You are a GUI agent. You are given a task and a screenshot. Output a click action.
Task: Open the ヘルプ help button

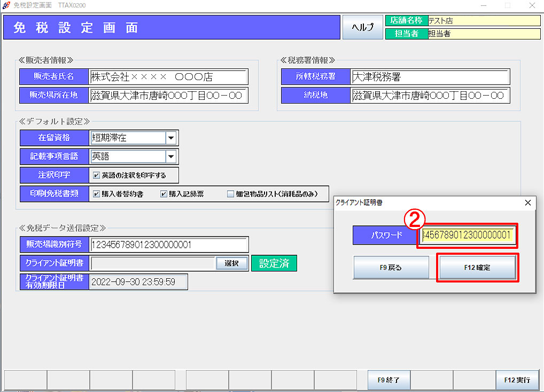click(362, 27)
